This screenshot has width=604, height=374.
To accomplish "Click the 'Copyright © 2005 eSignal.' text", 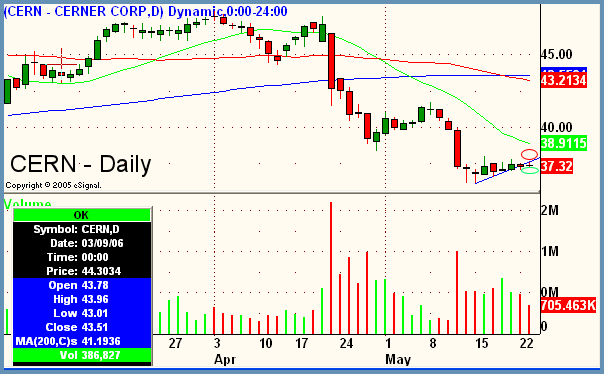I will click(x=53, y=185).
